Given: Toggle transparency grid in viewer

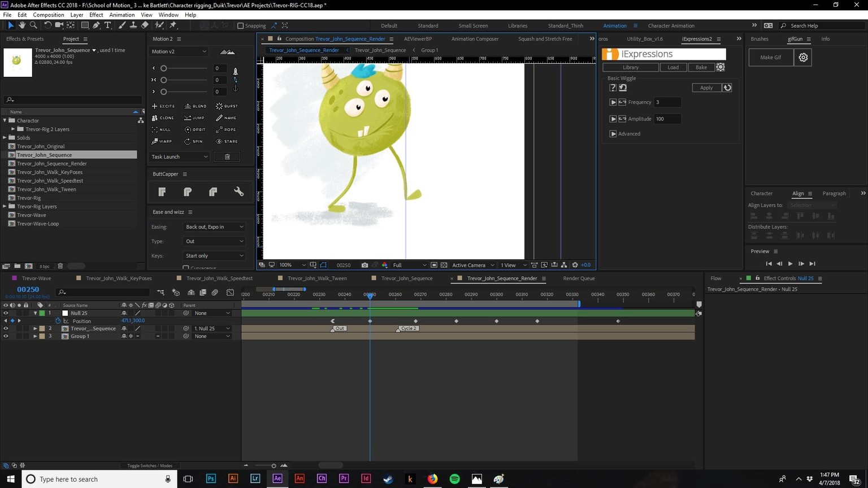Looking at the screenshot, I should click(444, 265).
